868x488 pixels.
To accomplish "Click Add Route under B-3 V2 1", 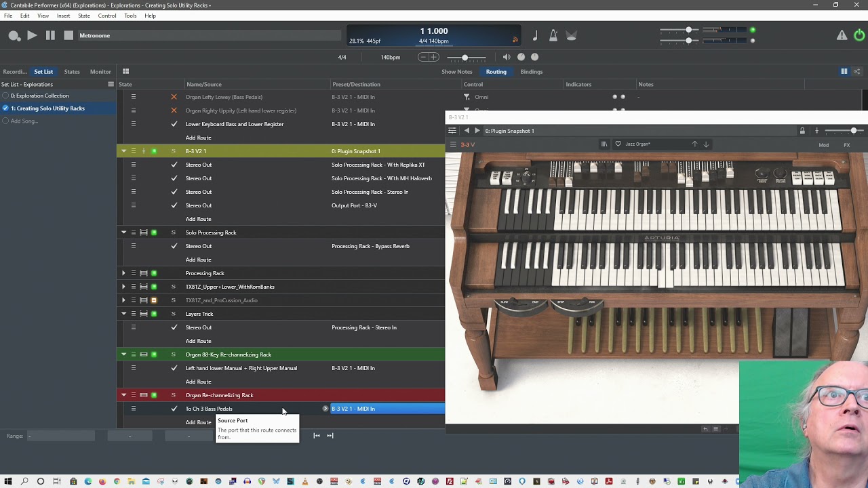I will (x=199, y=219).
